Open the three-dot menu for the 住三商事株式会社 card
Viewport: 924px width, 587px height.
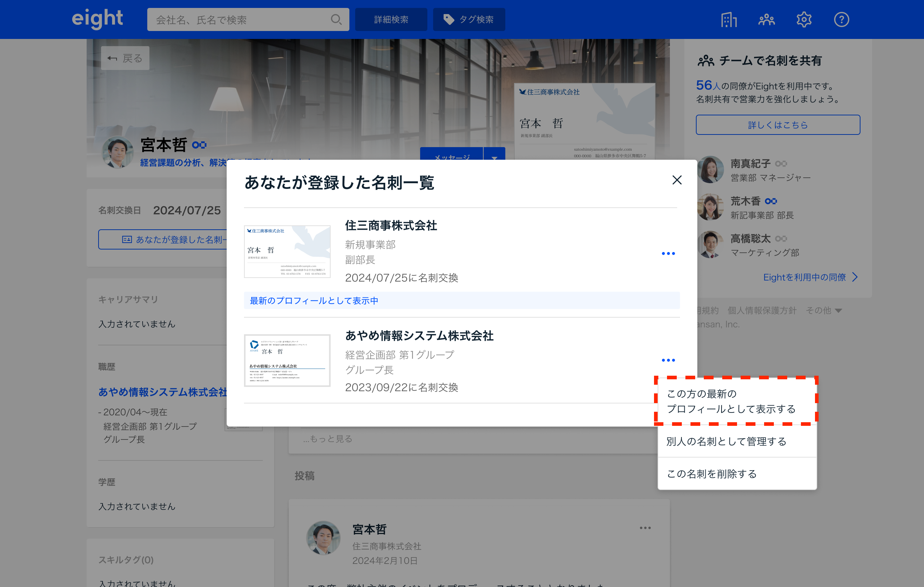coord(668,253)
